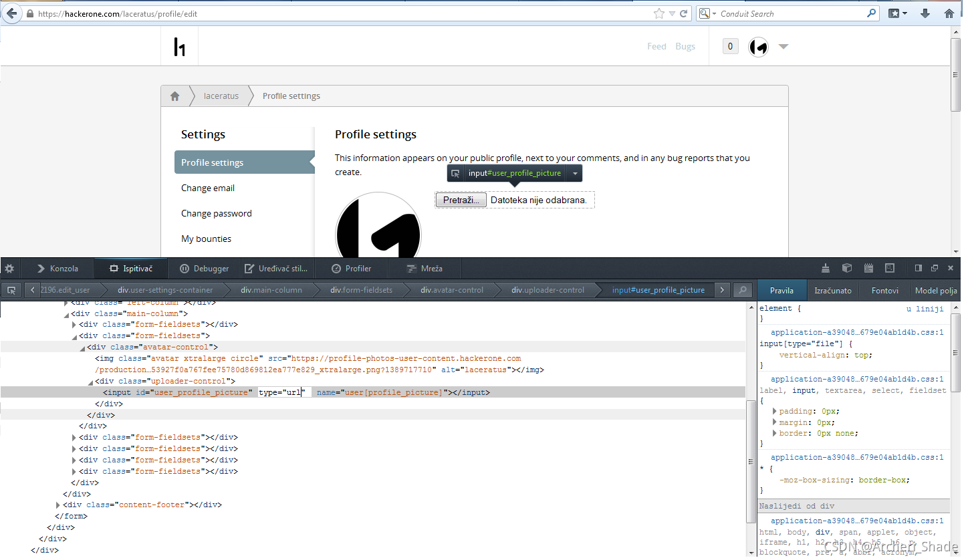Open the scratchpad notepad icon in devtools
This screenshot has width=968, height=560.
pyautogui.click(x=869, y=268)
